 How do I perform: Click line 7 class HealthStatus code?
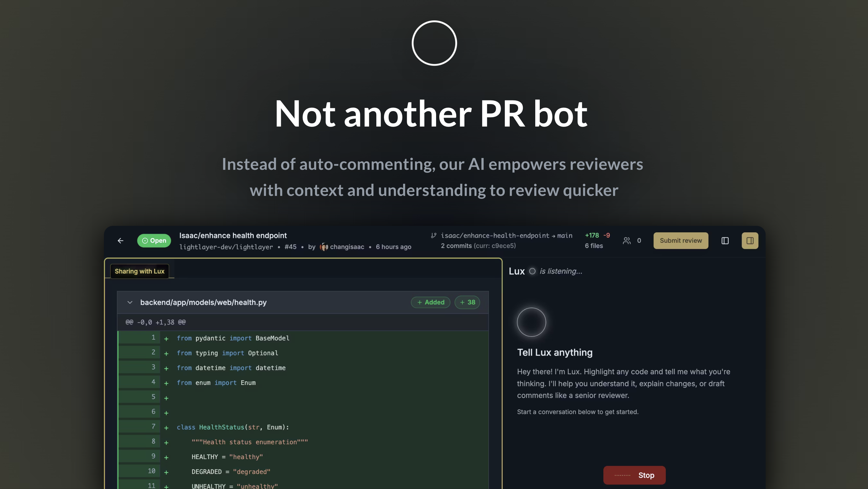coord(232,427)
